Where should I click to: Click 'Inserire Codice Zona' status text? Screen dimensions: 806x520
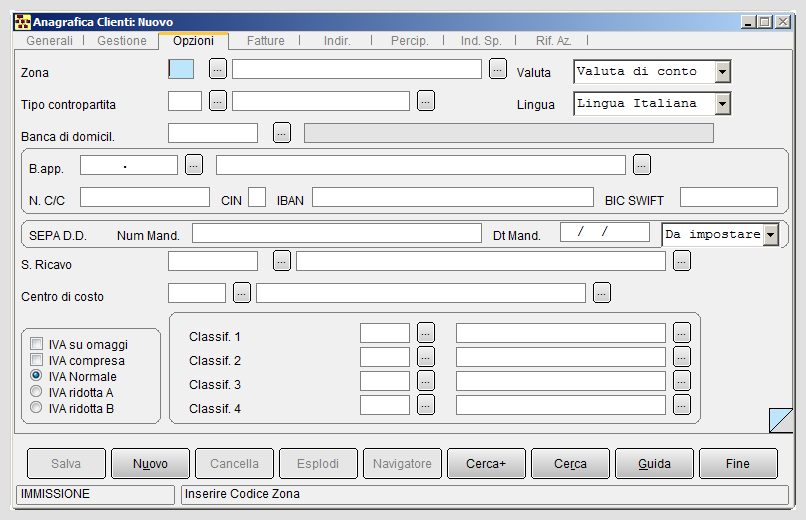(x=242, y=494)
